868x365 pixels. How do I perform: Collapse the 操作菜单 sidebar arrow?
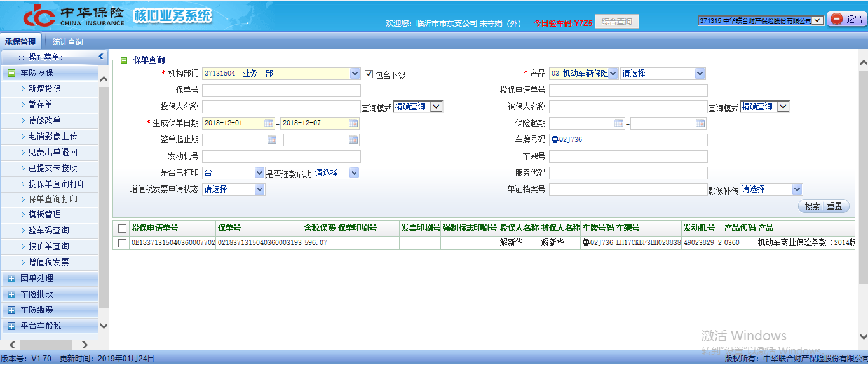coord(100,57)
